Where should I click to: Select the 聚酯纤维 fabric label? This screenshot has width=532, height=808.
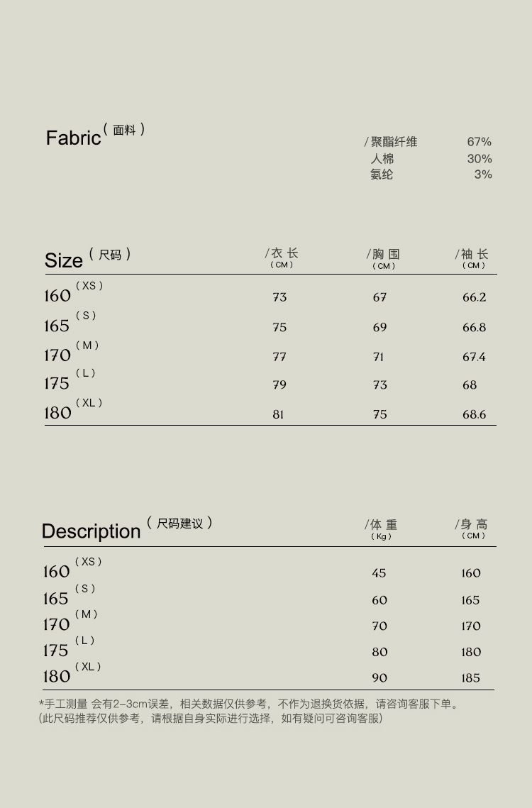coord(394,142)
